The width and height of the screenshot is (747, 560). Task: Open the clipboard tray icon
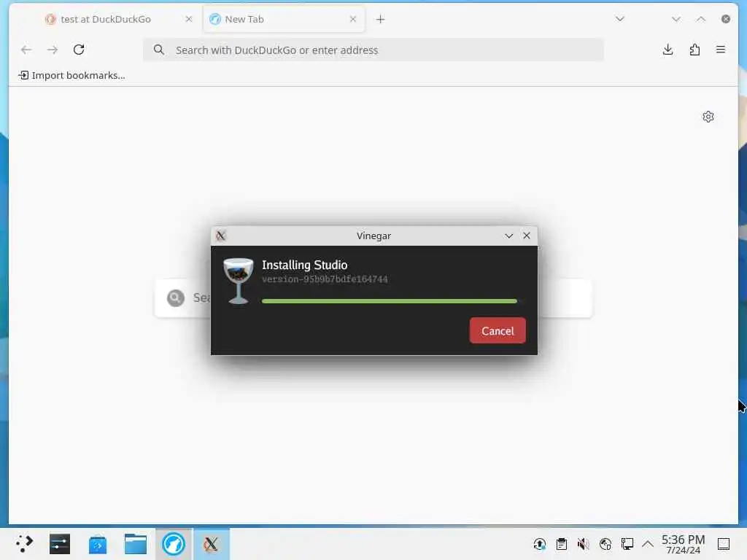(562, 544)
